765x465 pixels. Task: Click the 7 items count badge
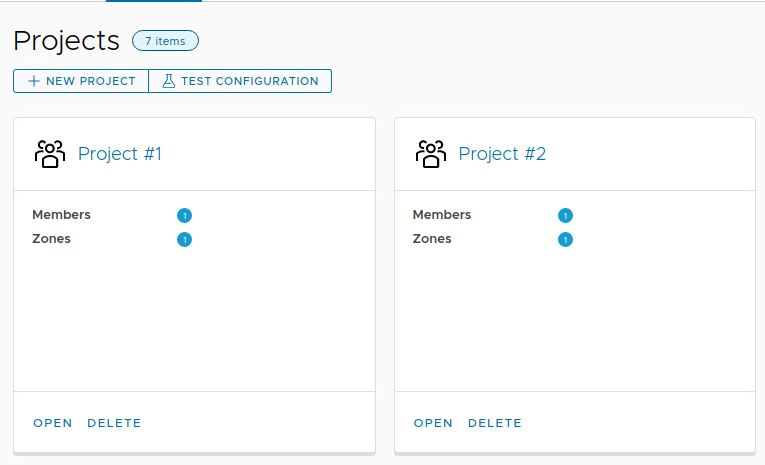[x=165, y=40]
